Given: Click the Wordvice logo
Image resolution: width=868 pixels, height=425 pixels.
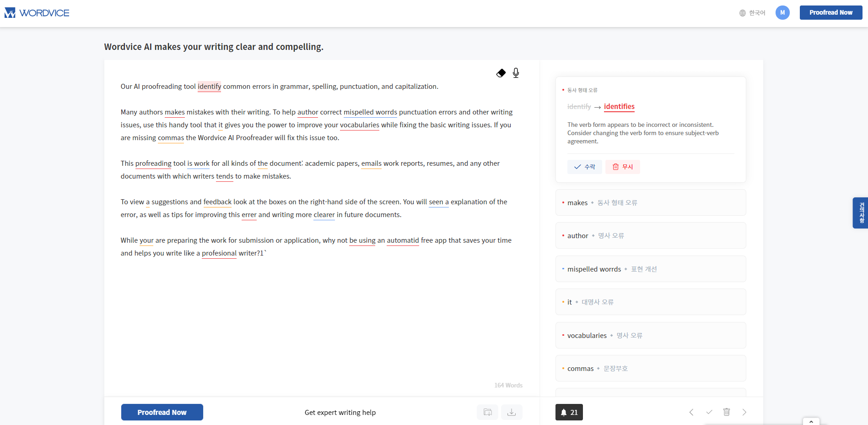Looking at the screenshot, I should click(x=37, y=13).
